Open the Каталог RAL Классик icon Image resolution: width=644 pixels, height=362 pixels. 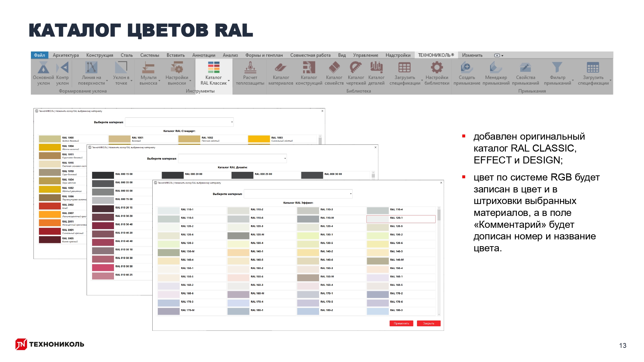(x=213, y=68)
